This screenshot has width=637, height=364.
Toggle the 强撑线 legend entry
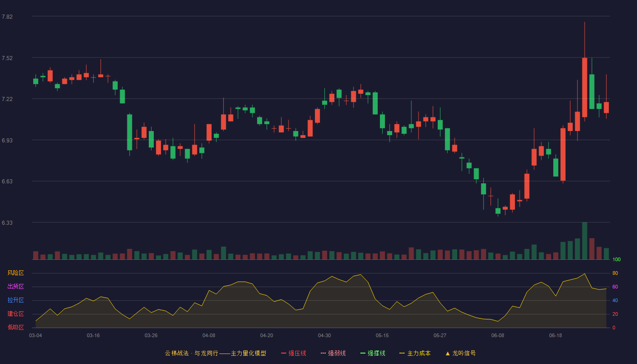coord(373,353)
